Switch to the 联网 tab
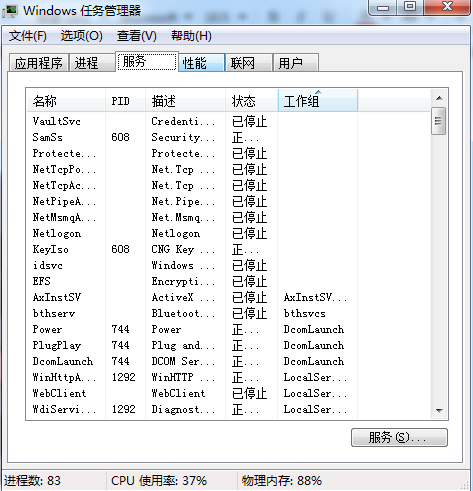 [x=249, y=63]
